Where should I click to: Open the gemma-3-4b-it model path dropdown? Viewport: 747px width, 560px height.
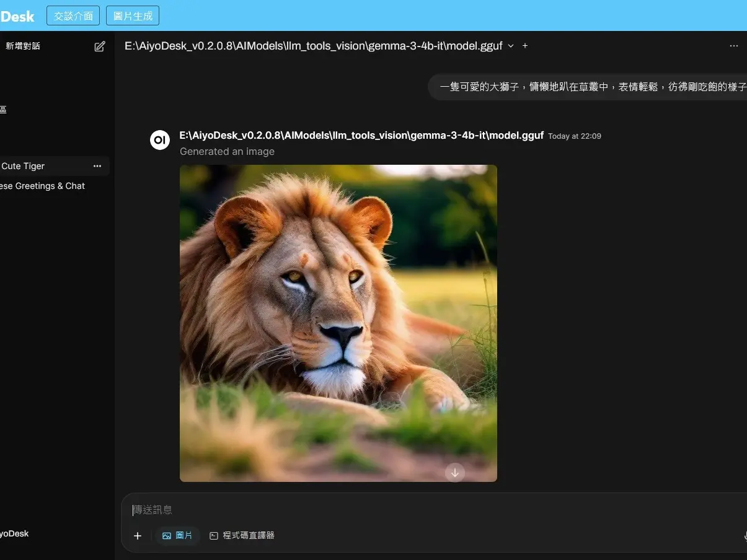(x=313, y=46)
